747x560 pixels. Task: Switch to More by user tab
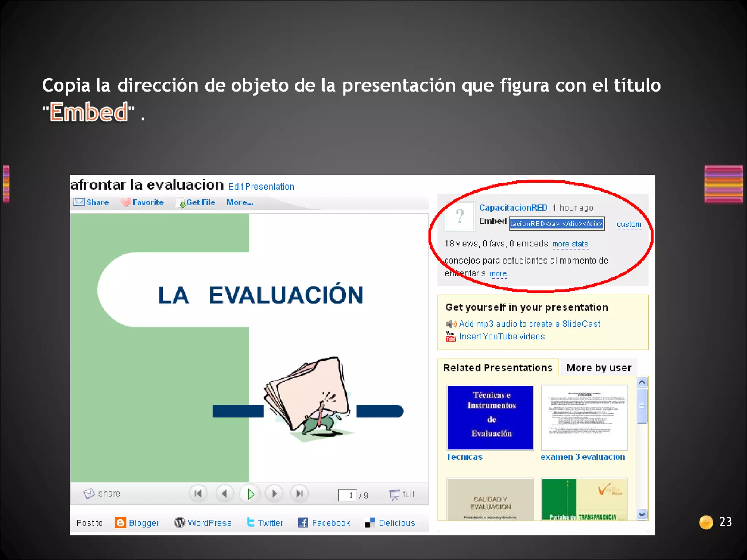click(598, 367)
